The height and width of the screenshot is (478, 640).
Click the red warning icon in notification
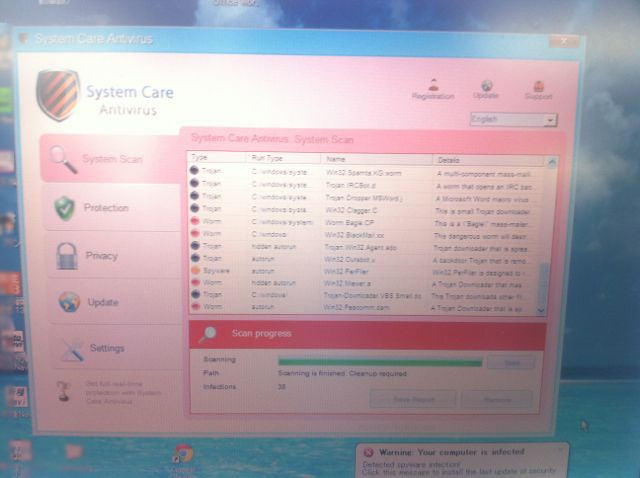pyautogui.click(x=368, y=452)
